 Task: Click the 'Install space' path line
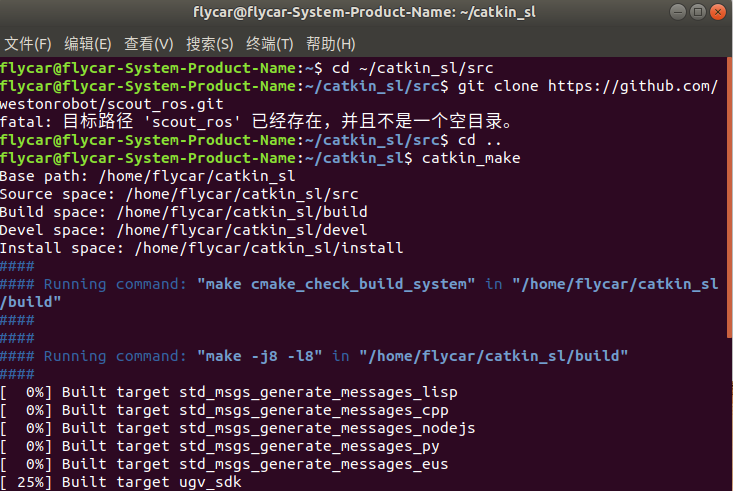(x=202, y=248)
